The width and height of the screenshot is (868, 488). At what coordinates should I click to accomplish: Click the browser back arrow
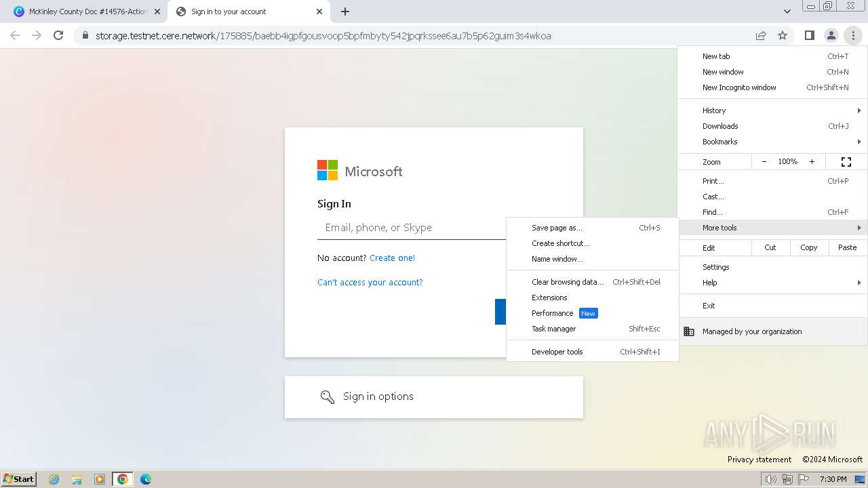tap(15, 35)
